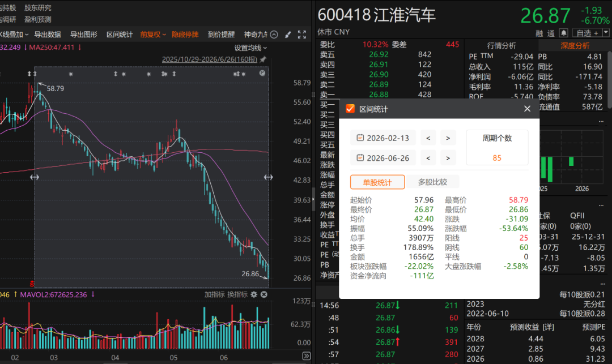612x364 pixels.
Task: Click the 卖五 price 26.92
Action: (x=379, y=54)
